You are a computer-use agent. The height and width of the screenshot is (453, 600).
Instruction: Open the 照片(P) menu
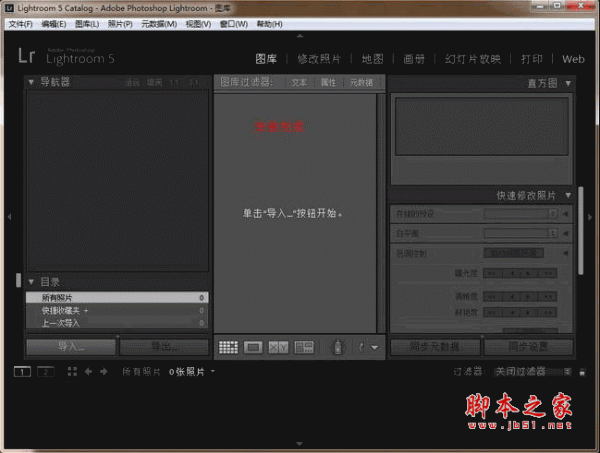[x=120, y=24]
